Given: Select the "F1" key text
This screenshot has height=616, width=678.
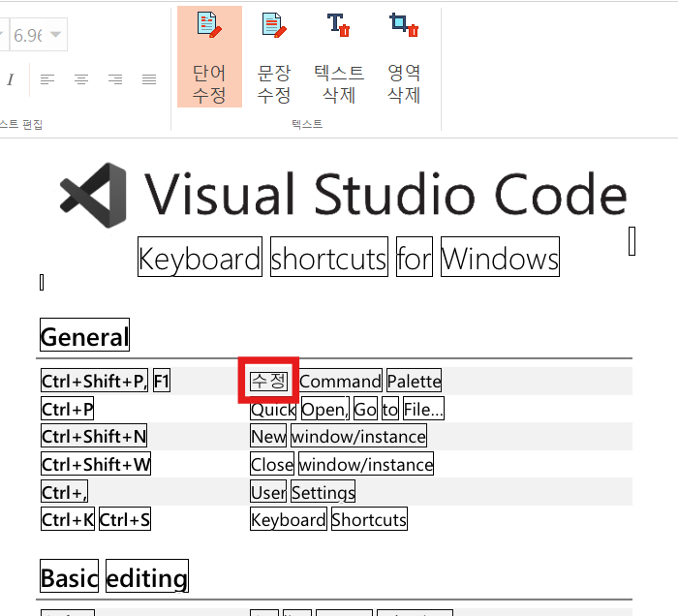Looking at the screenshot, I should [x=162, y=381].
